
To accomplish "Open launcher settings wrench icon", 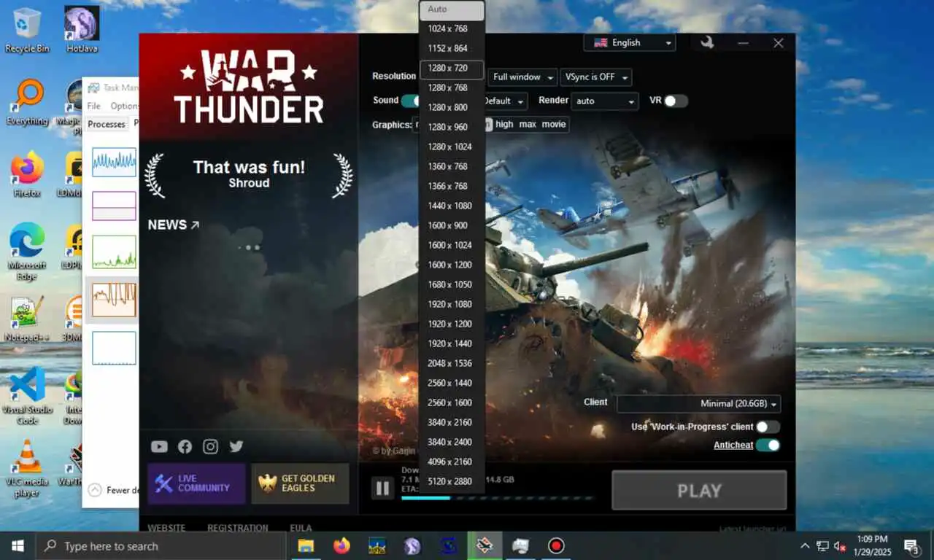I will (x=706, y=43).
